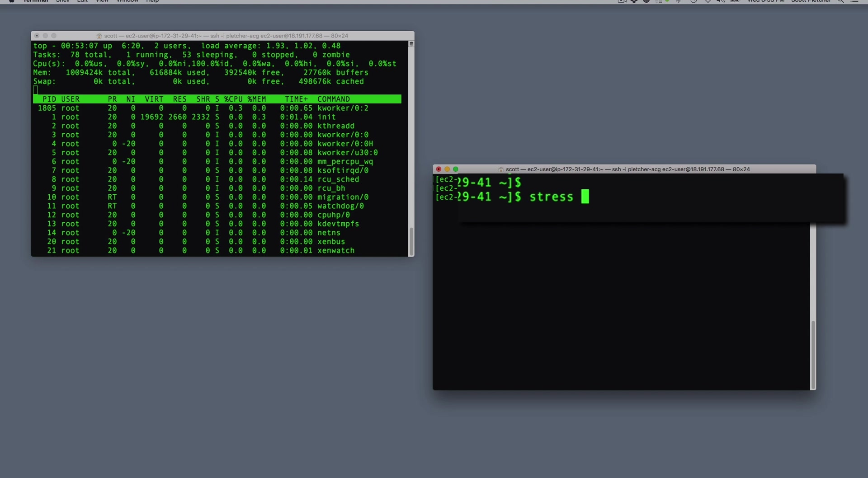Viewport: 868px width, 478px height.
Task: Select the xenbus process row
Action: [x=217, y=241]
